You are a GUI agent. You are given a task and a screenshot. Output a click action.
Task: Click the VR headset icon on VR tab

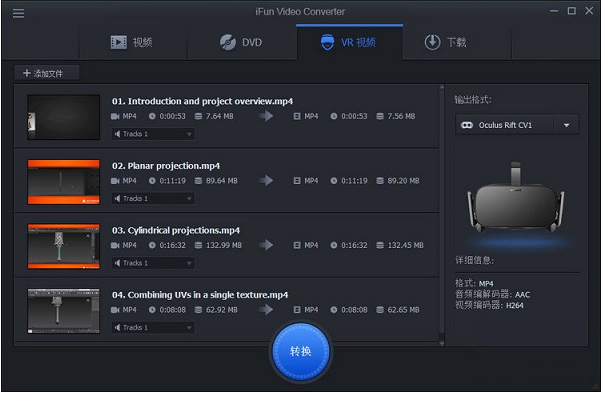[x=327, y=42]
